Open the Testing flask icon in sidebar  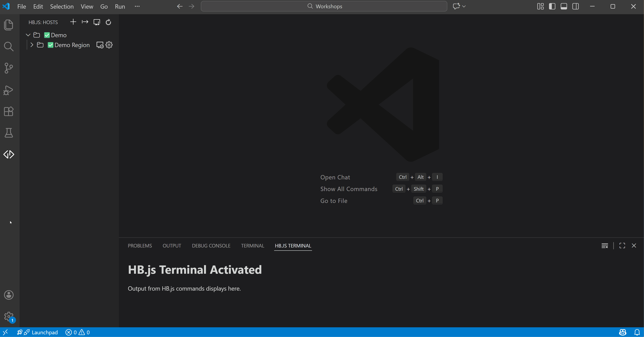[8, 133]
